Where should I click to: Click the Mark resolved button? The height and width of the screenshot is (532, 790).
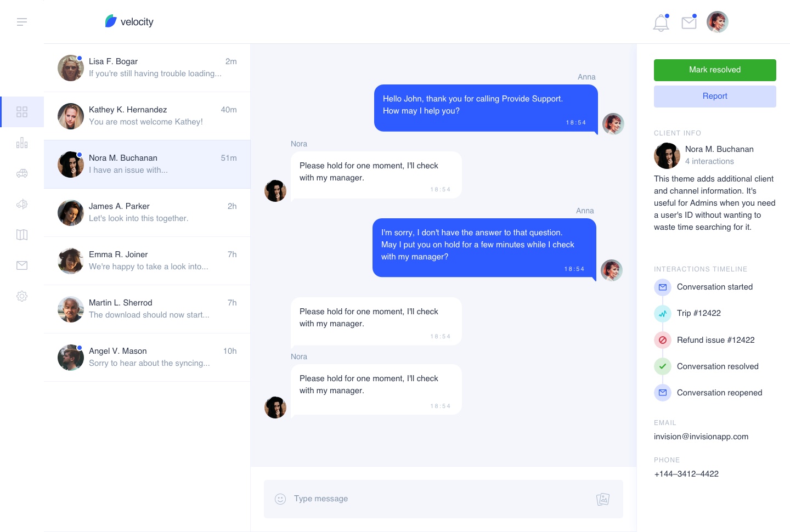click(715, 70)
